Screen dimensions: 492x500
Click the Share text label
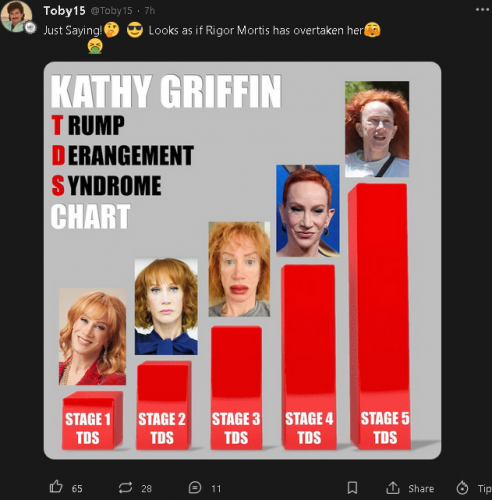[421, 489]
